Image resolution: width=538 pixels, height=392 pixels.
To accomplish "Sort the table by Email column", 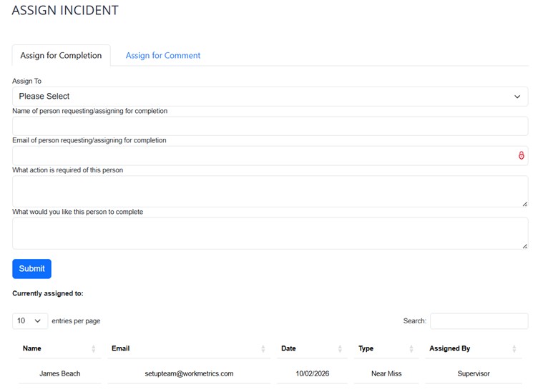I will 189,349.
